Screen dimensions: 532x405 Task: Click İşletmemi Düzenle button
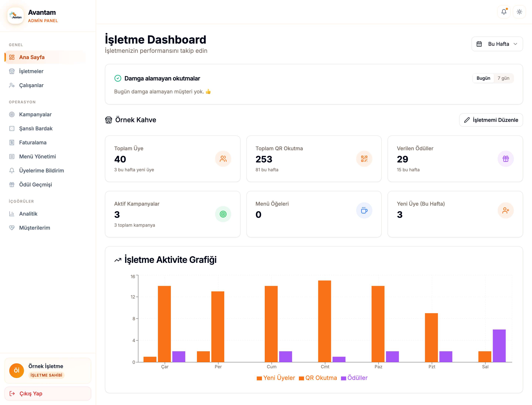(x=491, y=120)
